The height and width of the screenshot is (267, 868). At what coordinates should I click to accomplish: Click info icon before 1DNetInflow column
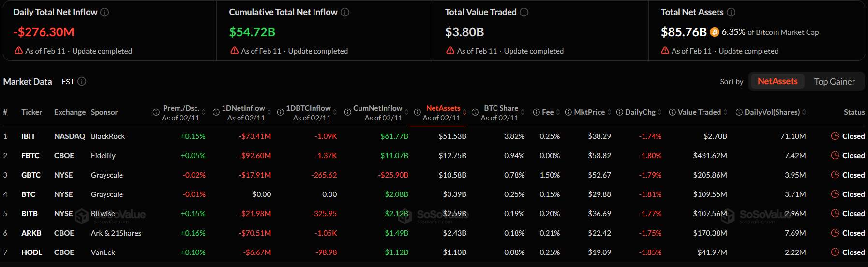(216, 112)
